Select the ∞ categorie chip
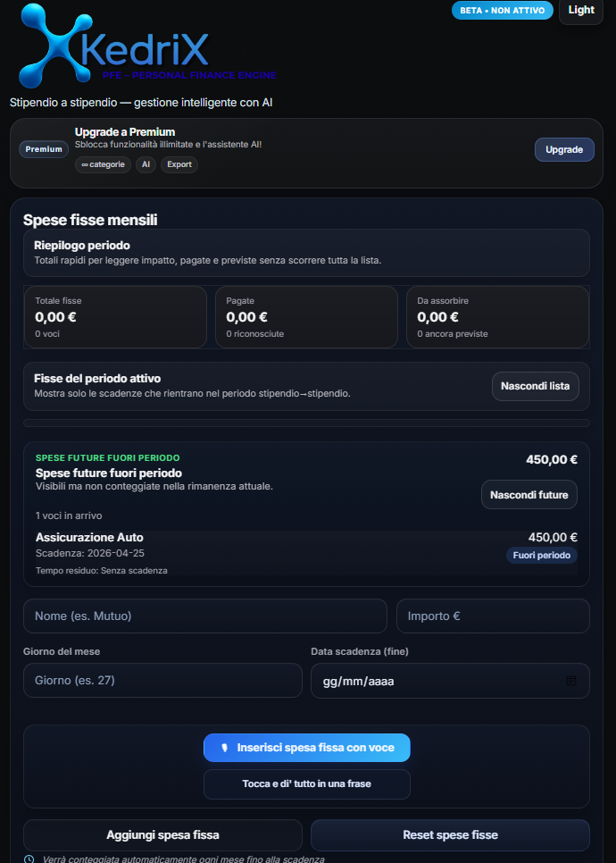The width and height of the screenshot is (616, 863). [x=103, y=164]
